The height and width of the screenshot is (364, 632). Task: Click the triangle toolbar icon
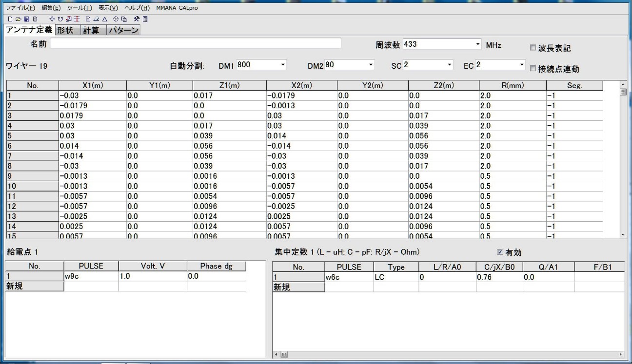104,19
